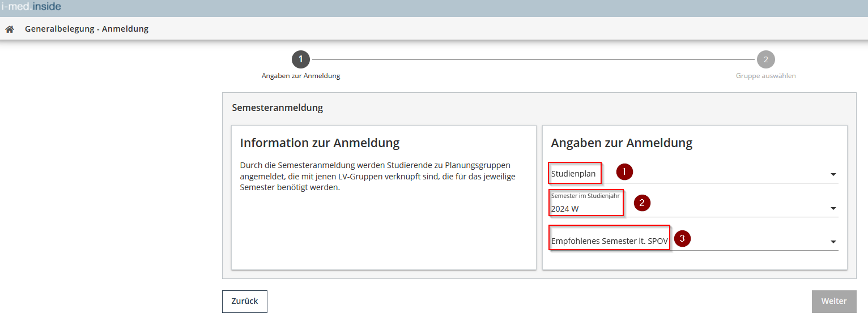
Task: Open the Empfohlenes Semester lt. SPOV dropdown
Action: pos(694,241)
